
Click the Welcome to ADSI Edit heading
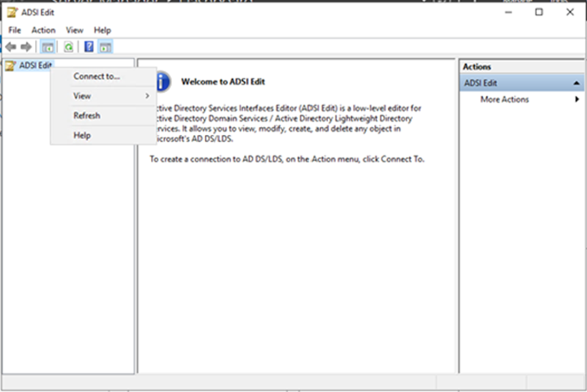223,82
